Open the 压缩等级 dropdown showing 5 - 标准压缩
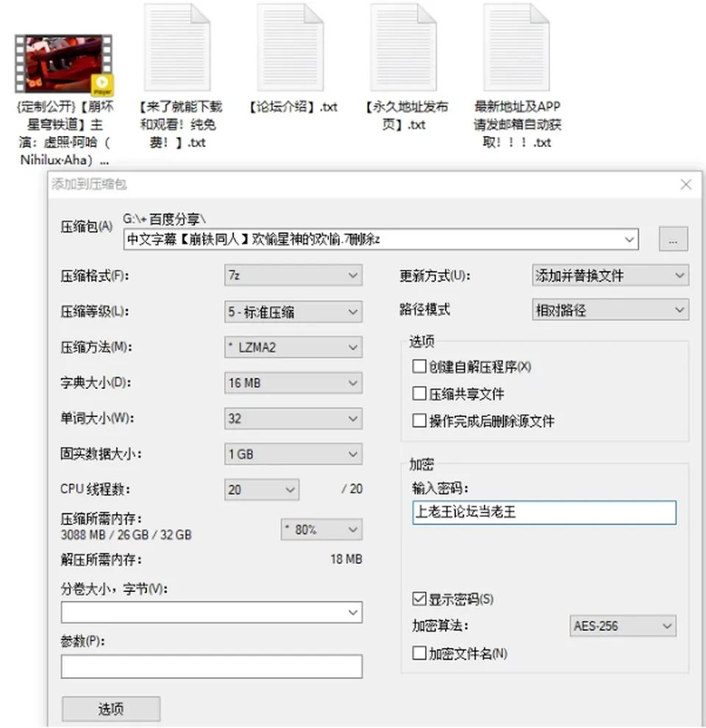This screenshot has height=728, width=706. click(293, 312)
